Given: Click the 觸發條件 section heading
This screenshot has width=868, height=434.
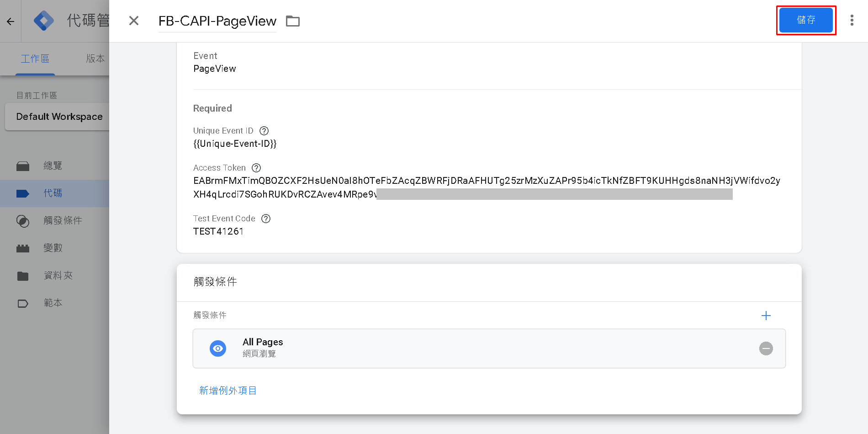Looking at the screenshot, I should point(215,282).
